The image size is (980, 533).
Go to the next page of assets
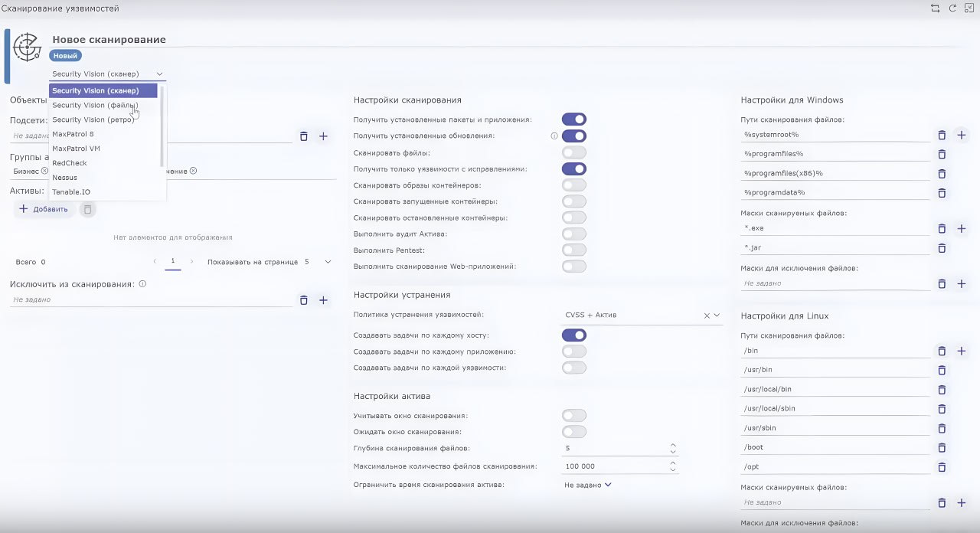pyautogui.click(x=191, y=262)
